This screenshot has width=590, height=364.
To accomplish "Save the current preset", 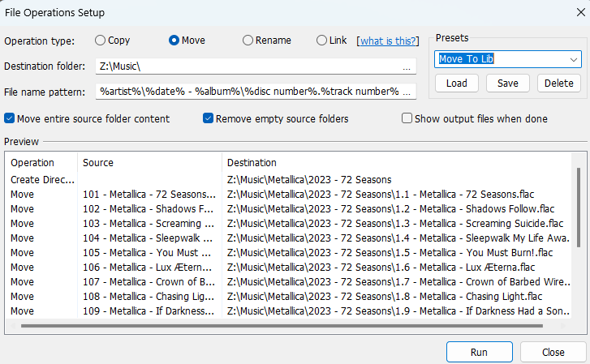I will point(508,83).
